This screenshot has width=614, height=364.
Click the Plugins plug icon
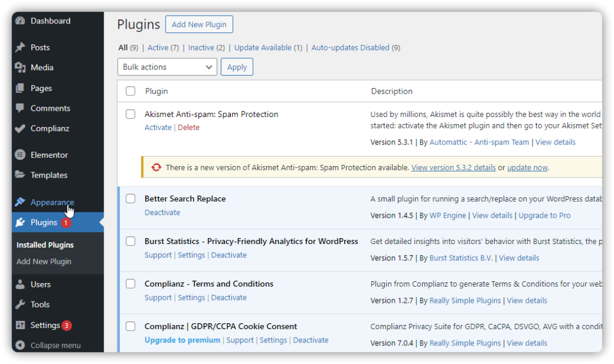(20, 222)
